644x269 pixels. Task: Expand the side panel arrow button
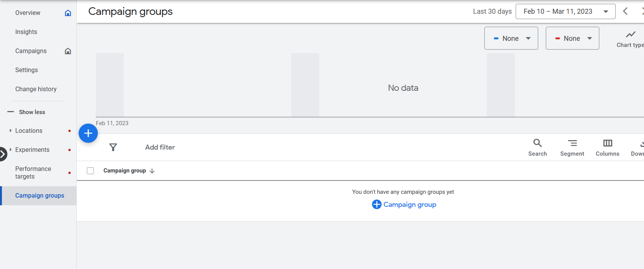(3, 154)
